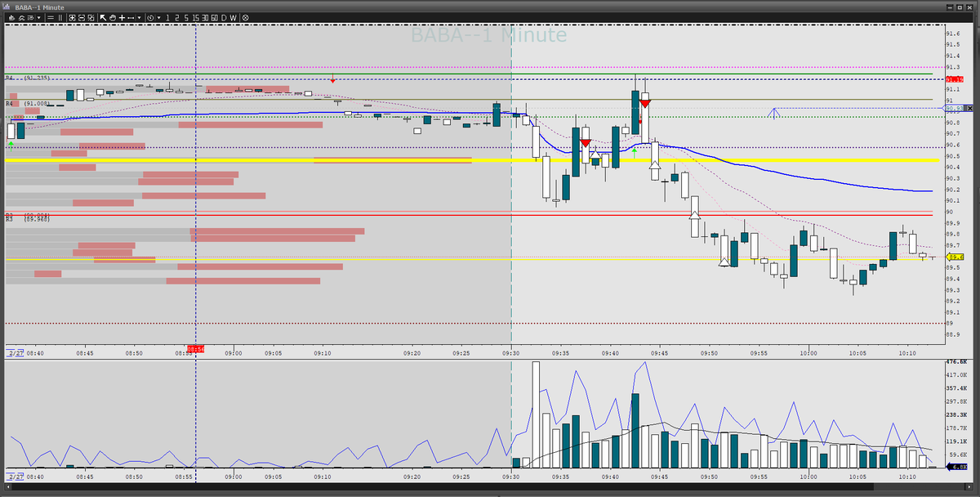
Task: Click the horizontal scrollbar at chart bottom
Action: point(490,486)
